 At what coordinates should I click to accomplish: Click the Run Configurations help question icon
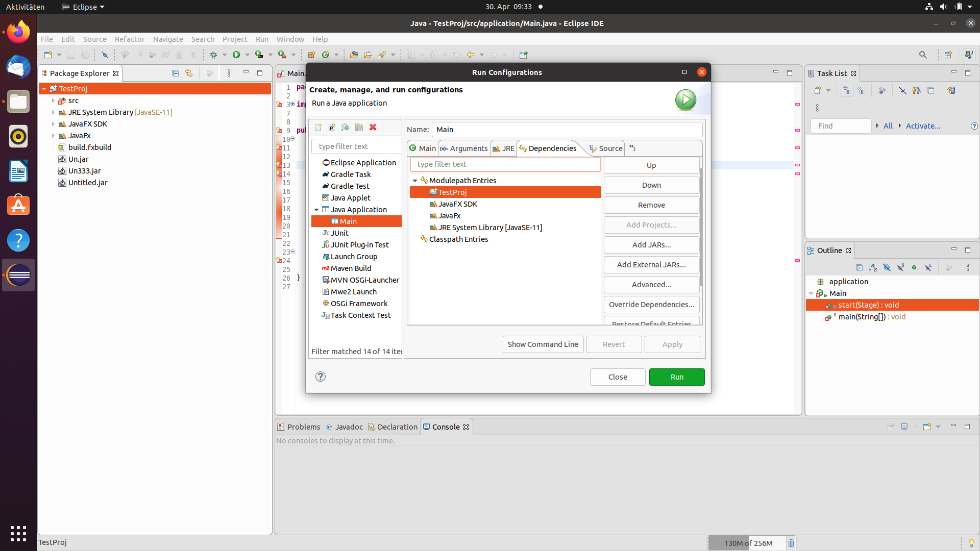pyautogui.click(x=321, y=377)
